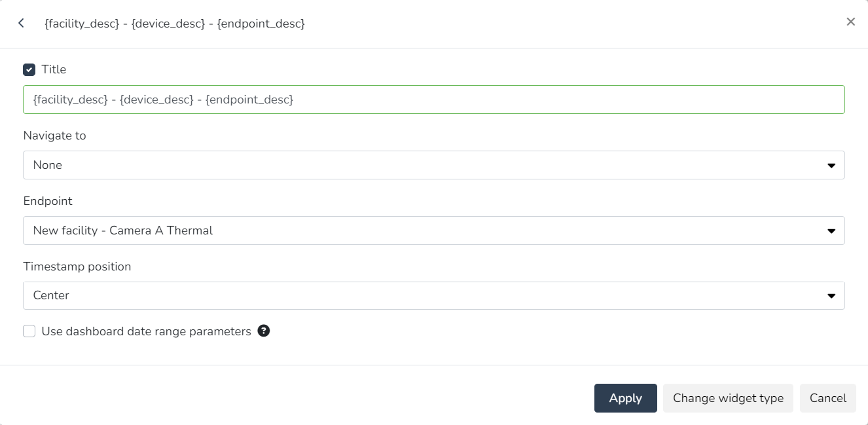Enable Use dashboard date range parameters checkbox
This screenshot has width=868, height=425.
29,331
